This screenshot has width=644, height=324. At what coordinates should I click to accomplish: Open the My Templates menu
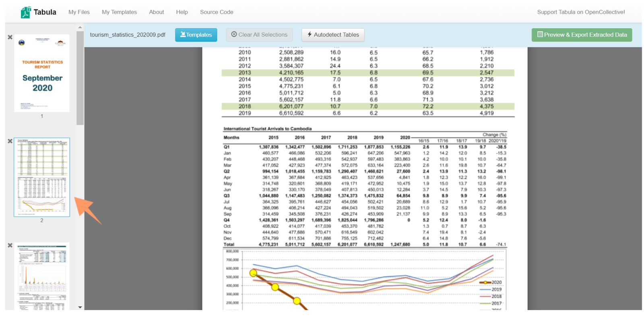[x=119, y=12]
